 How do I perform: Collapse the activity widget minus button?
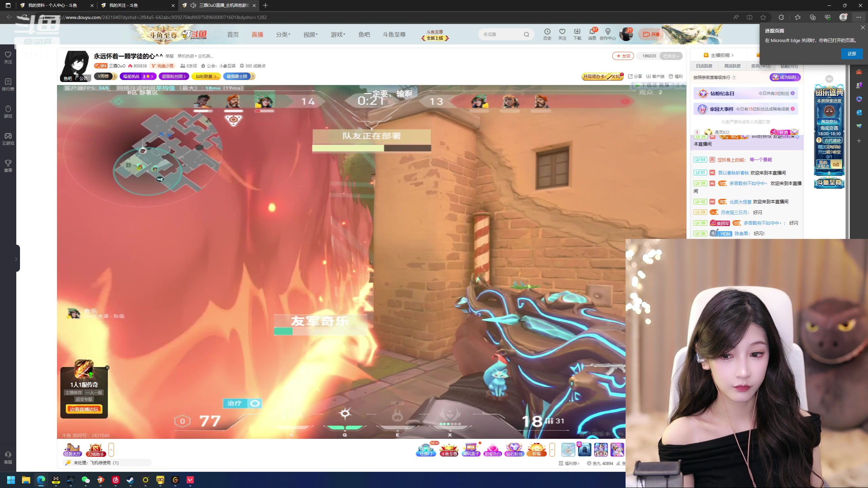click(829, 79)
